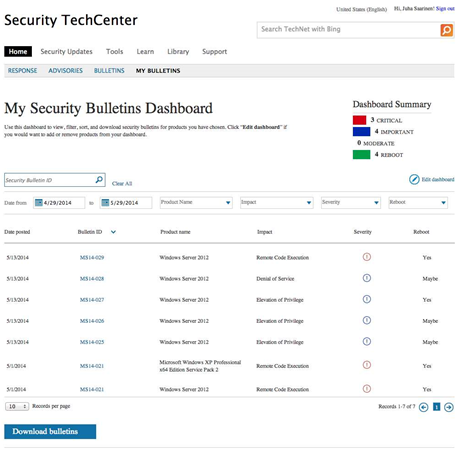The width and height of the screenshot is (460, 452).
Task: Click the Clear All link
Action: [x=122, y=184]
